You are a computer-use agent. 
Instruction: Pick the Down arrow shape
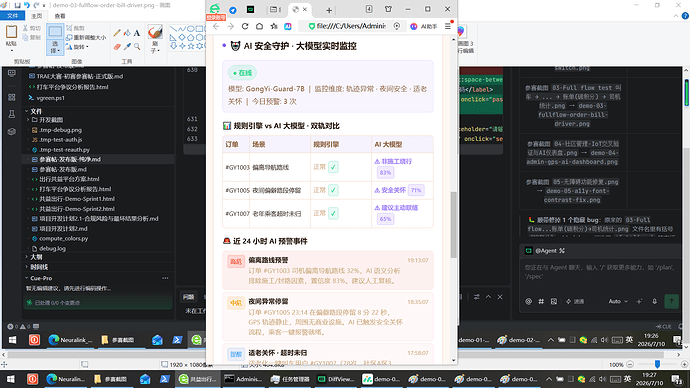[173, 46]
